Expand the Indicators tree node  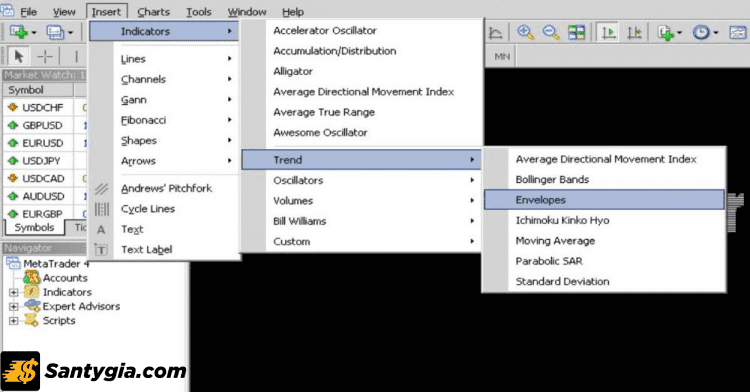[13, 292]
